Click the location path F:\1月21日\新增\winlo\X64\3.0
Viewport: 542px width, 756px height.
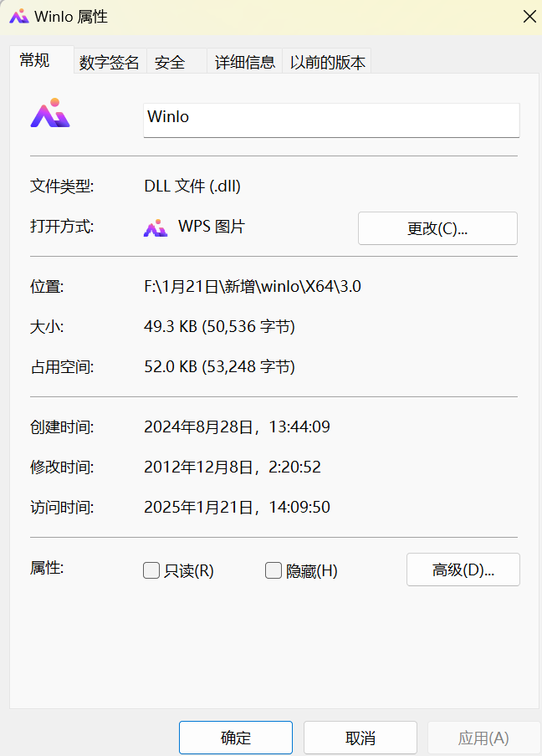(253, 286)
